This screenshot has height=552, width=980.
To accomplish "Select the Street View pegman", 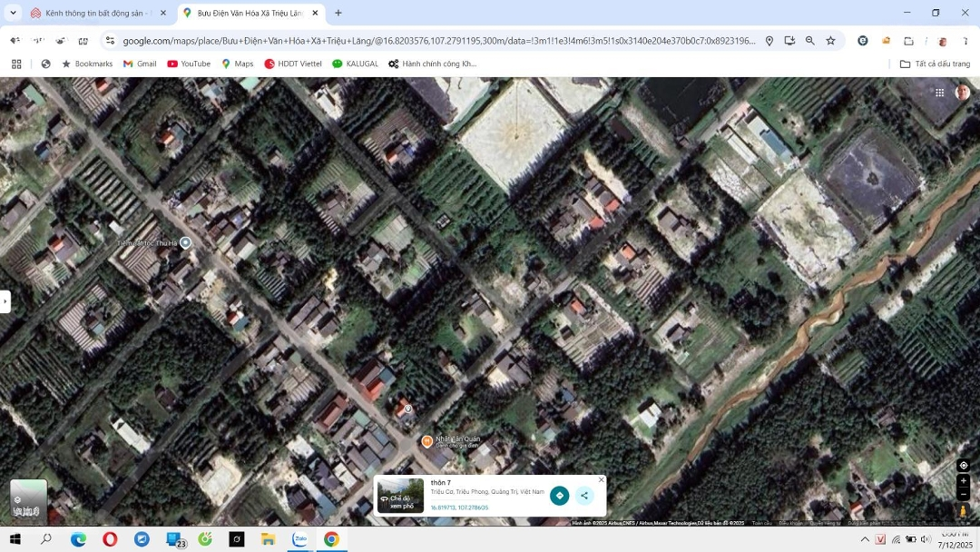I will click(x=963, y=512).
